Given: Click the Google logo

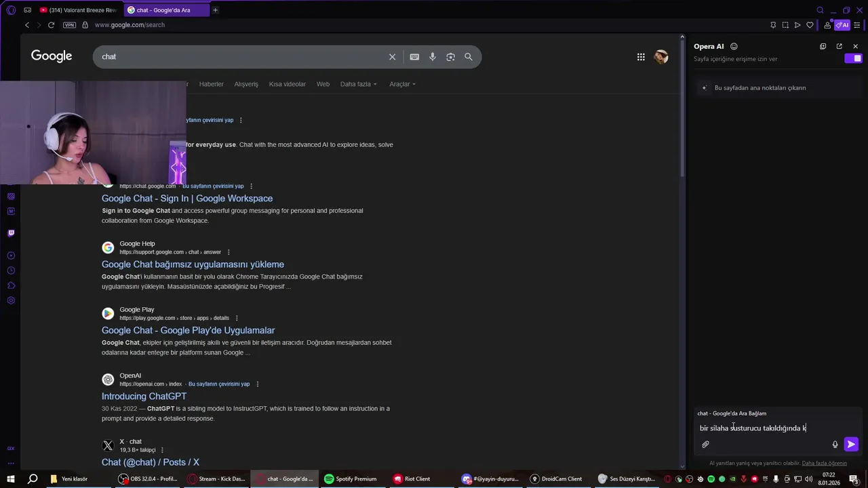Looking at the screenshot, I should coord(52,56).
